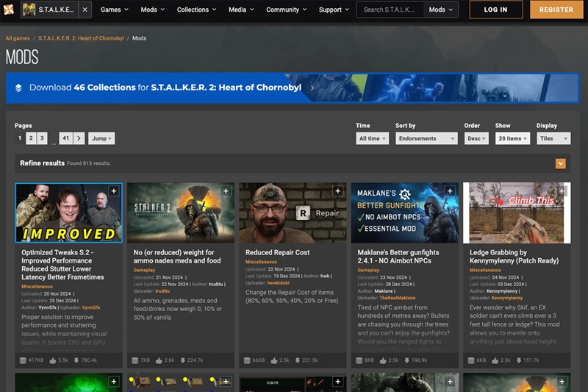The width and height of the screenshot is (588, 392).
Task: Click Miscellaneous category on Reduced Repair Cost card
Action: coord(262,262)
